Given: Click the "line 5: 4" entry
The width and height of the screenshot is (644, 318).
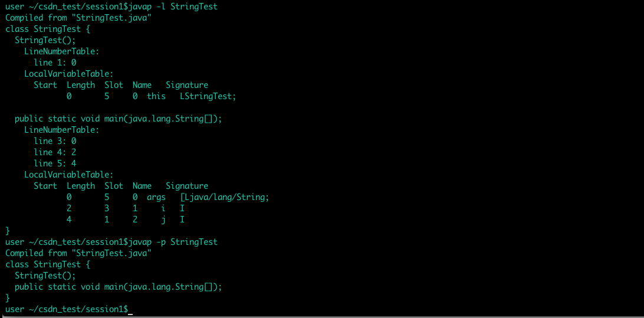Looking at the screenshot, I should tap(55, 163).
